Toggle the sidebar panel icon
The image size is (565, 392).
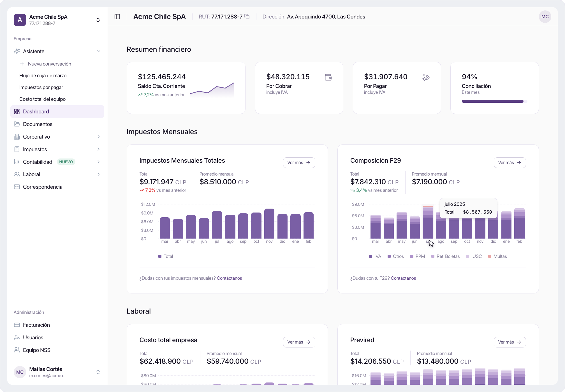coord(117,17)
